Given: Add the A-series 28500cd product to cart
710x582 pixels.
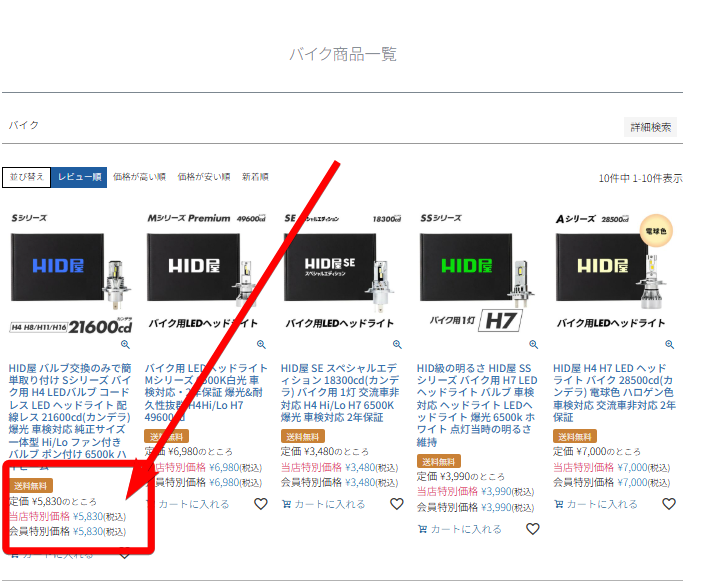Looking at the screenshot, I should pos(596,504).
